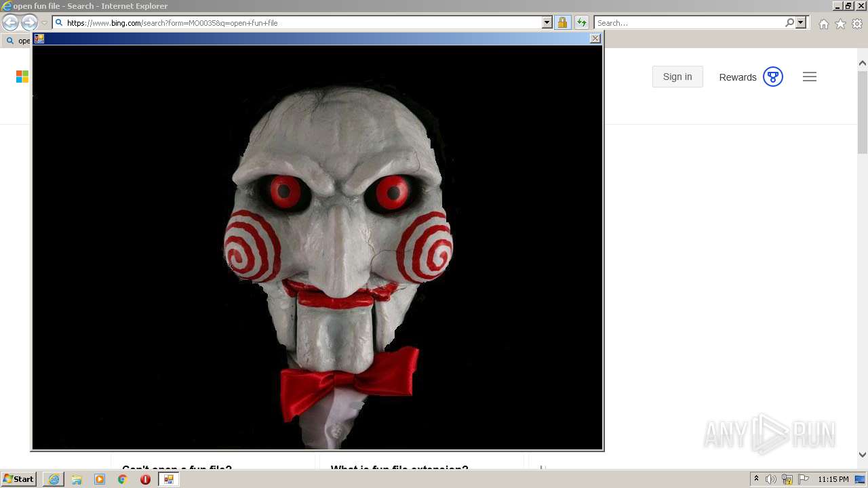The height and width of the screenshot is (488, 868).
Task: Sign in to Bing
Action: (x=677, y=77)
